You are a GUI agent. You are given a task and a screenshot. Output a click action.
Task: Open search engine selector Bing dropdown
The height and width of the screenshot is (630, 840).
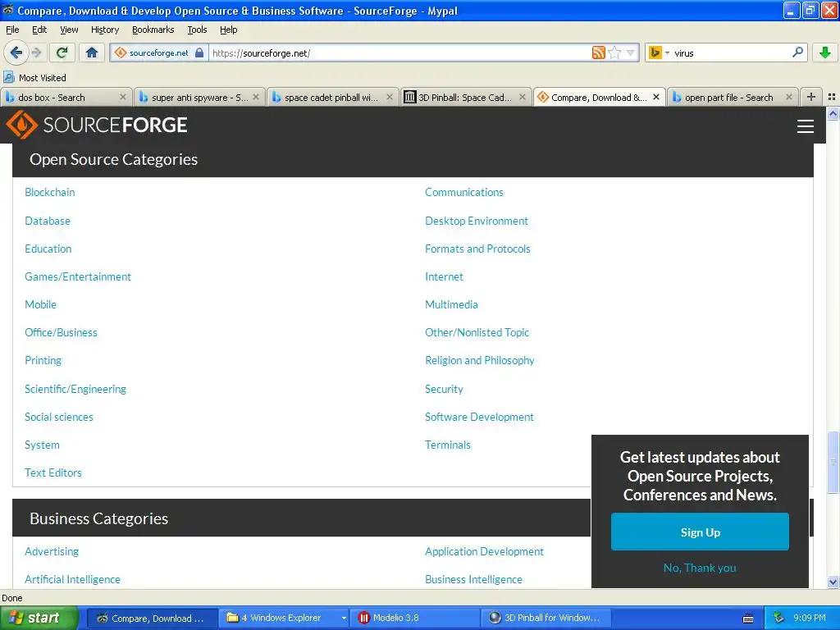pos(659,52)
